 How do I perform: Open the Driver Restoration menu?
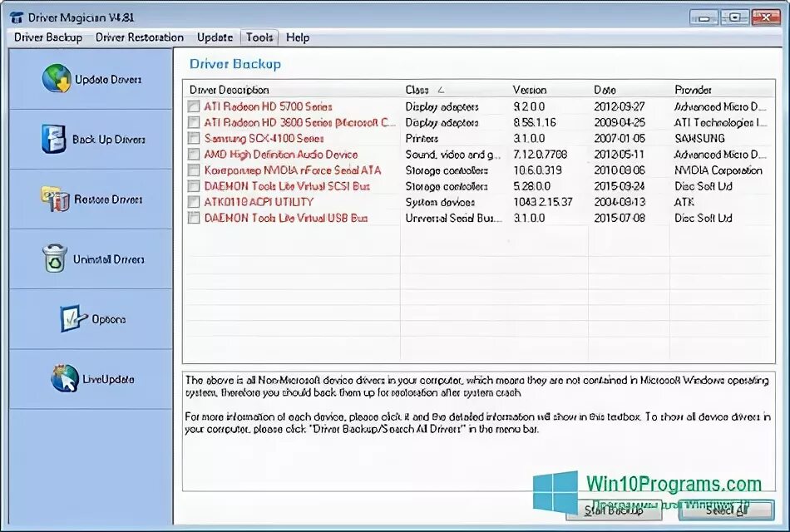point(139,37)
